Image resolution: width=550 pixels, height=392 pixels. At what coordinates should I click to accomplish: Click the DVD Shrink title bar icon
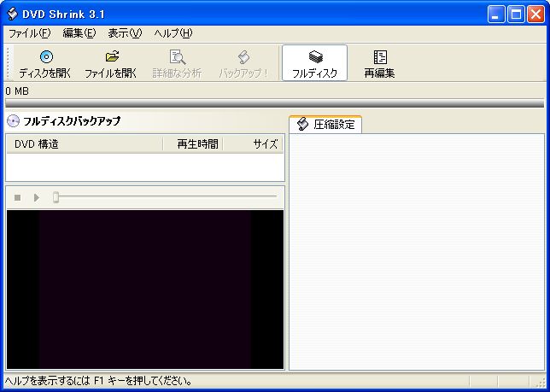coord(12,14)
